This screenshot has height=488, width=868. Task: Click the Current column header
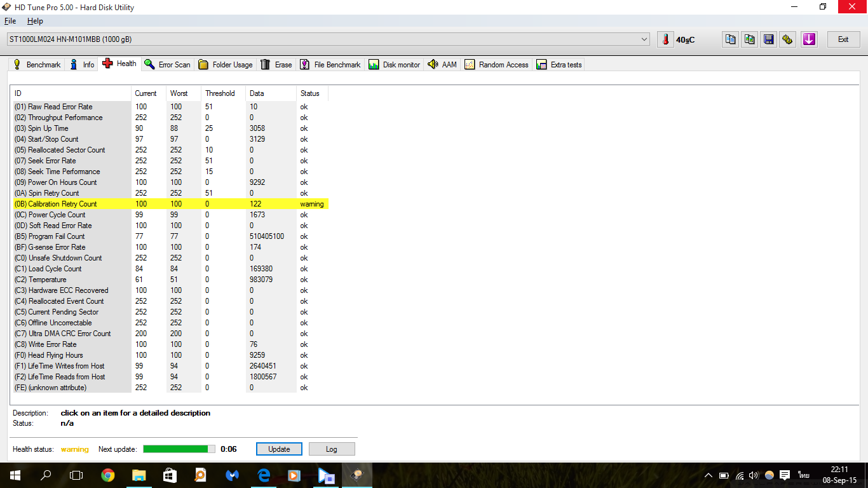tap(149, 93)
